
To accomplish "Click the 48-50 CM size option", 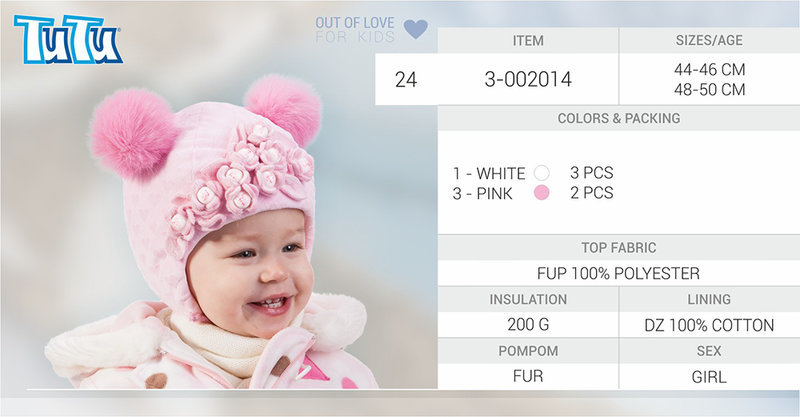I will point(709,89).
